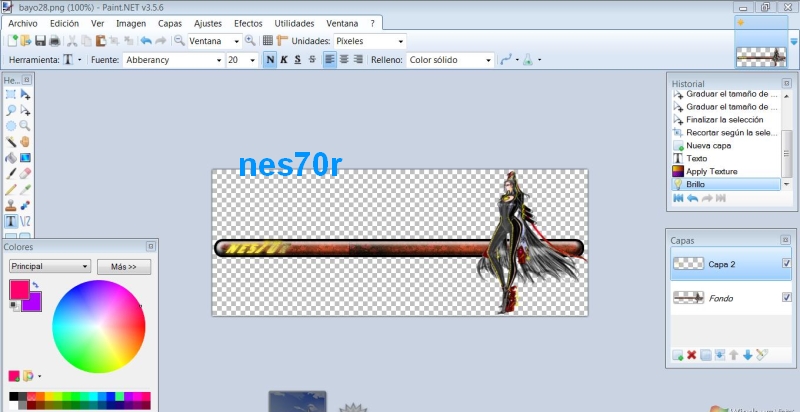This screenshot has height=412, width=800.
Task: Click the Más >> button in Colores
Action: click(x=124, y=267)
